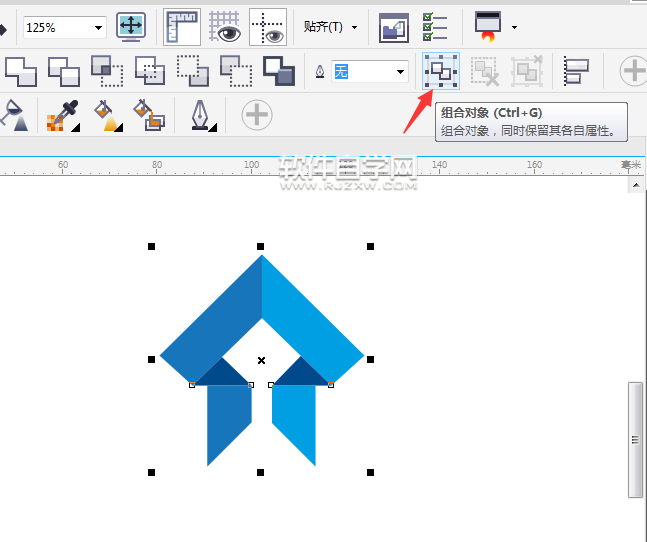
Task: Toggle the Show Grid eye button
Action: pos(225,27)
